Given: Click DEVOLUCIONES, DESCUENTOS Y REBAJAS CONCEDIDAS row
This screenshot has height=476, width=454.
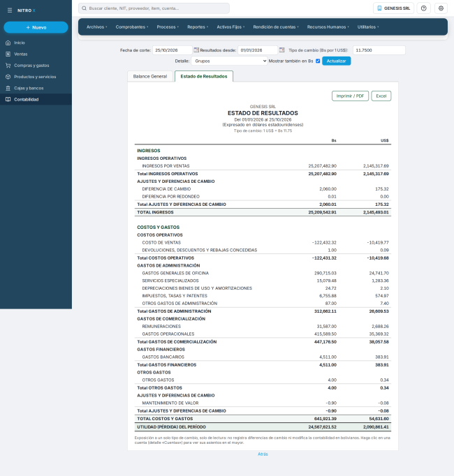Looking at the screenshot, I should point(263,250).
